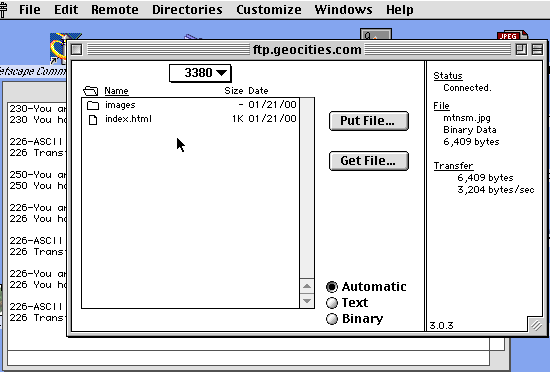Select the images folder icon
Screen dimensions: 550x372
(x=93, y=105)
